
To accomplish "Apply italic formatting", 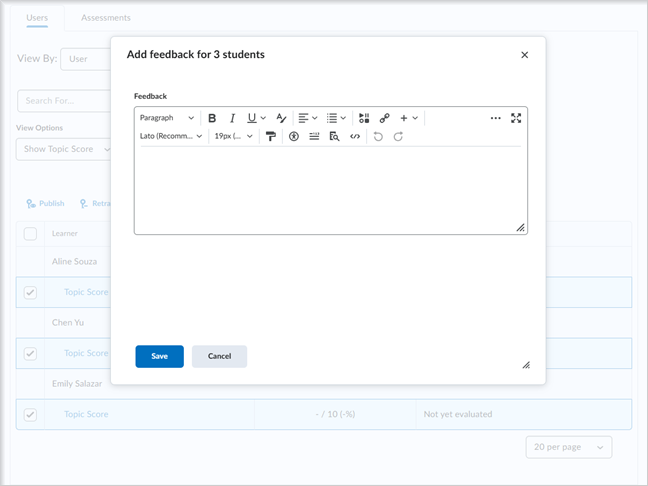I will click(232, 118).
